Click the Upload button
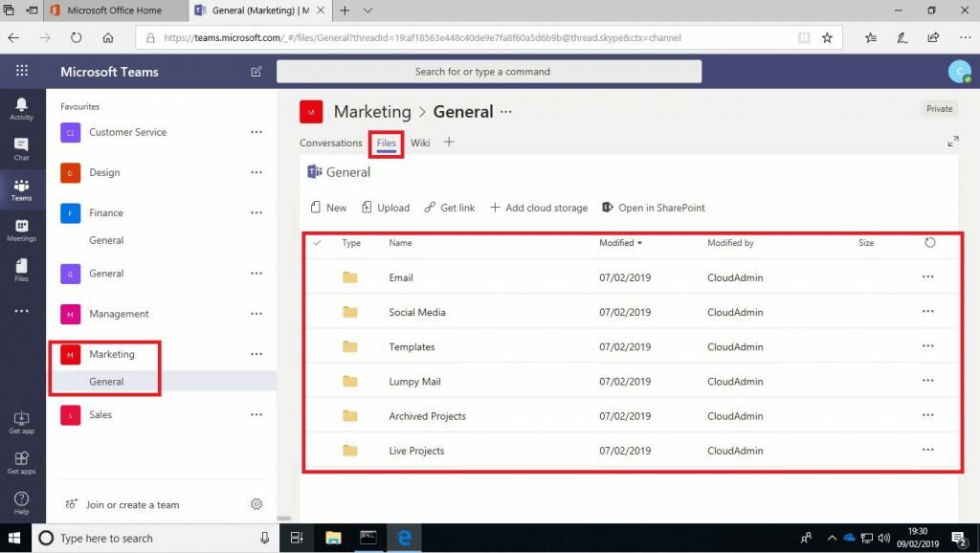 pyautogui.click(x=386, y=208)
